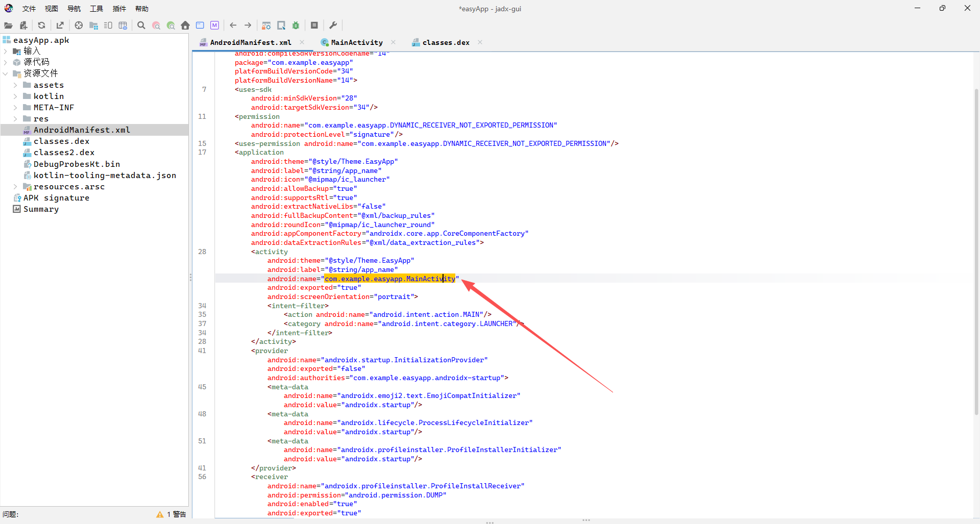Reload the project with refresh icon
Image resolution: width=980 pixels, height=524 pixels.
pyautogui.click(x=41, y=26)
